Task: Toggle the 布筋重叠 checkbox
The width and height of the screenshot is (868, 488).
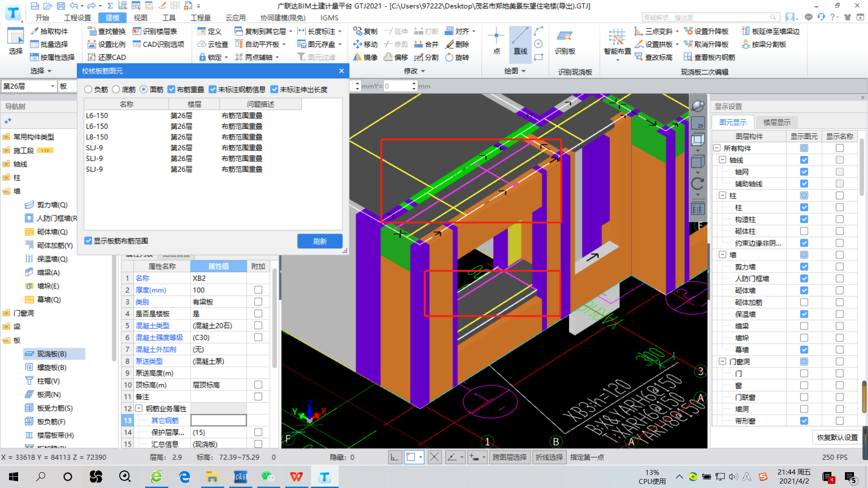Action: (x=171, y=89)
